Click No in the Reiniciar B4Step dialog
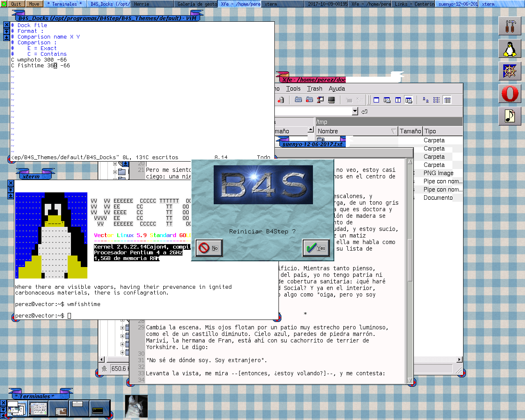This screenshot has height=420, width=525. click(209, 248)
